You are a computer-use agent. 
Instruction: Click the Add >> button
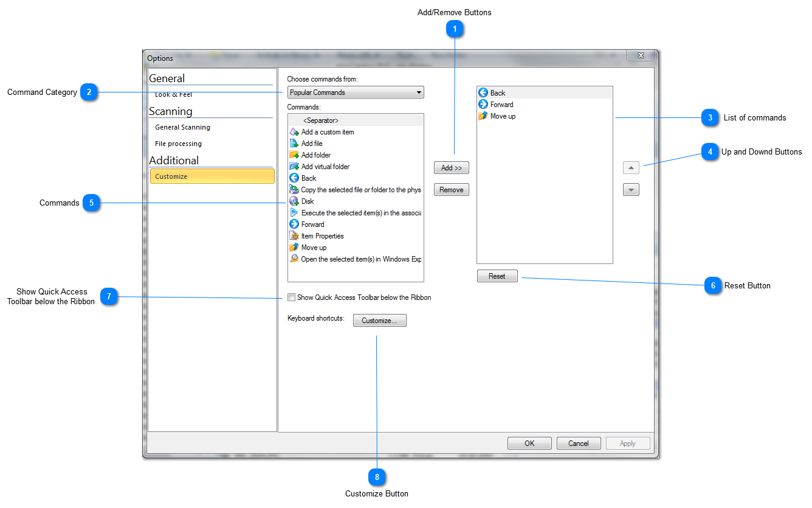pyautogui.click(x=451, y=168)
